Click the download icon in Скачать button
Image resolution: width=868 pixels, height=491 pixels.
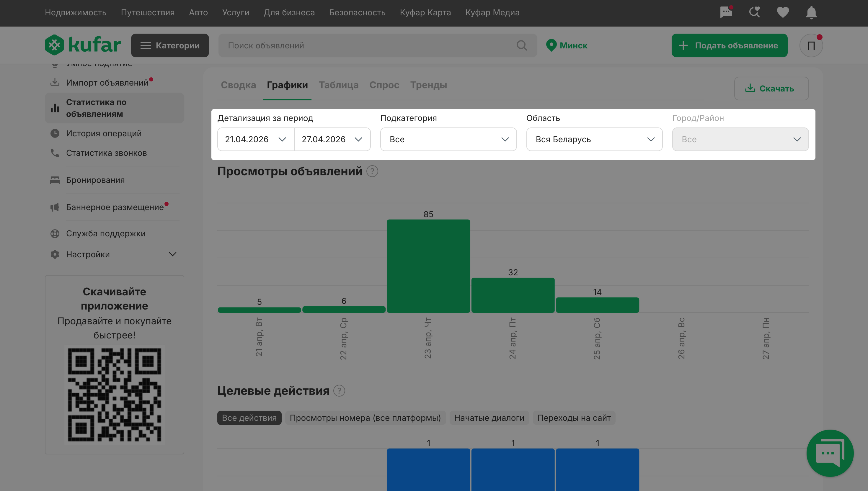750,88
